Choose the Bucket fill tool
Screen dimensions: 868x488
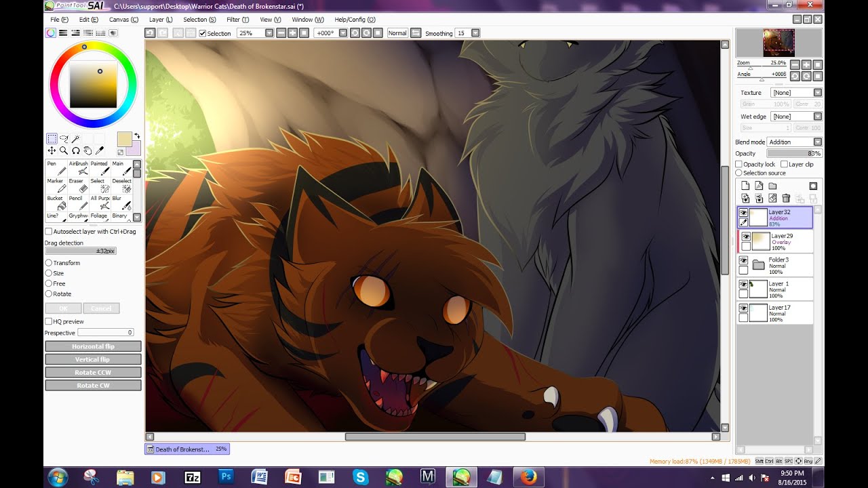(56, 203)
